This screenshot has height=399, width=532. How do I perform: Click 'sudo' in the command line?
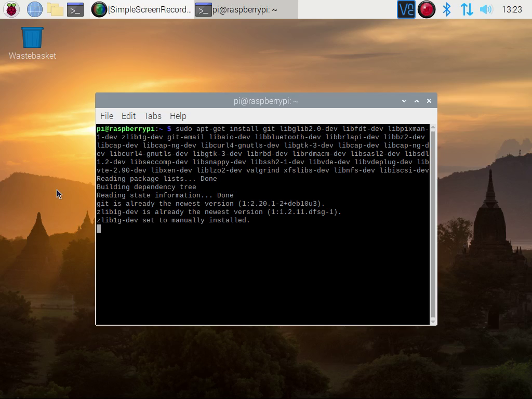[184, 129]
